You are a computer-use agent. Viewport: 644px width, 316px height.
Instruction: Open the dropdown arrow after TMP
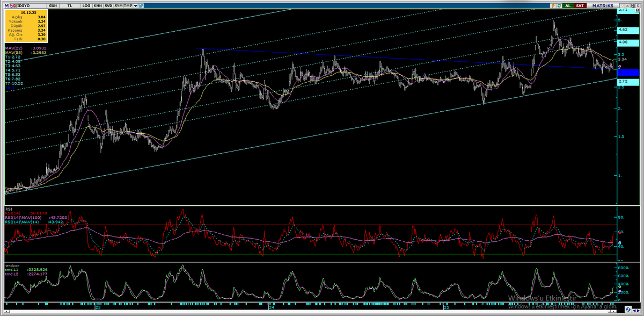(x=135, y=6)
